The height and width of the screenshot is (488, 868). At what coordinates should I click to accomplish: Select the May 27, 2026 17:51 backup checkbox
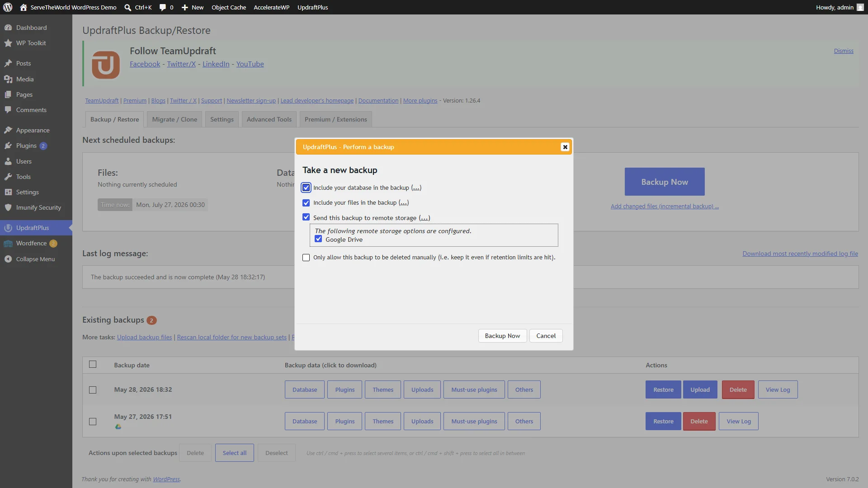point(93,422)
